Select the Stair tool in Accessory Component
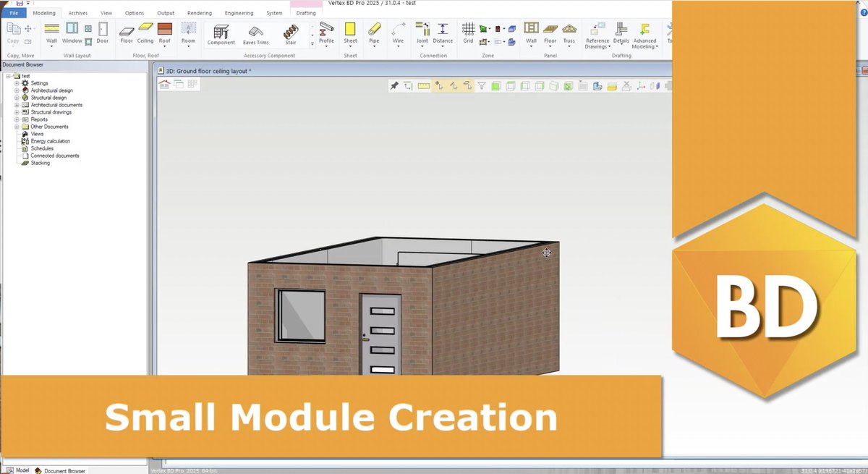This screenshot has width=868, height=474. coord(290,33)
